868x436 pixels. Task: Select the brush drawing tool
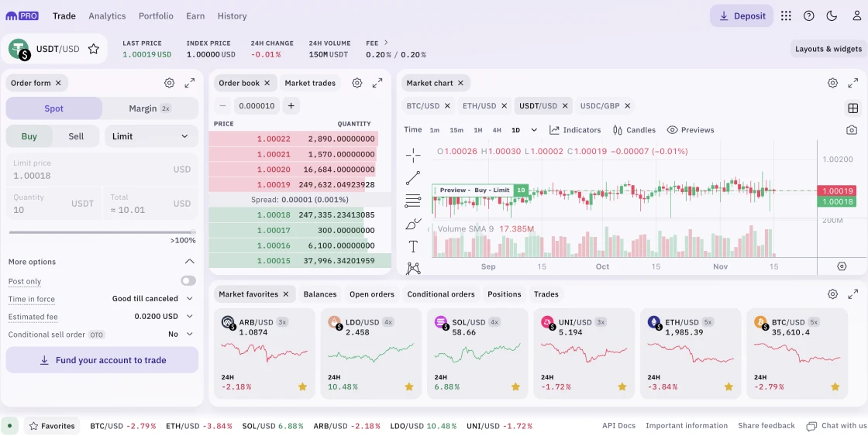pyautogui.click(x=413, y=224)
